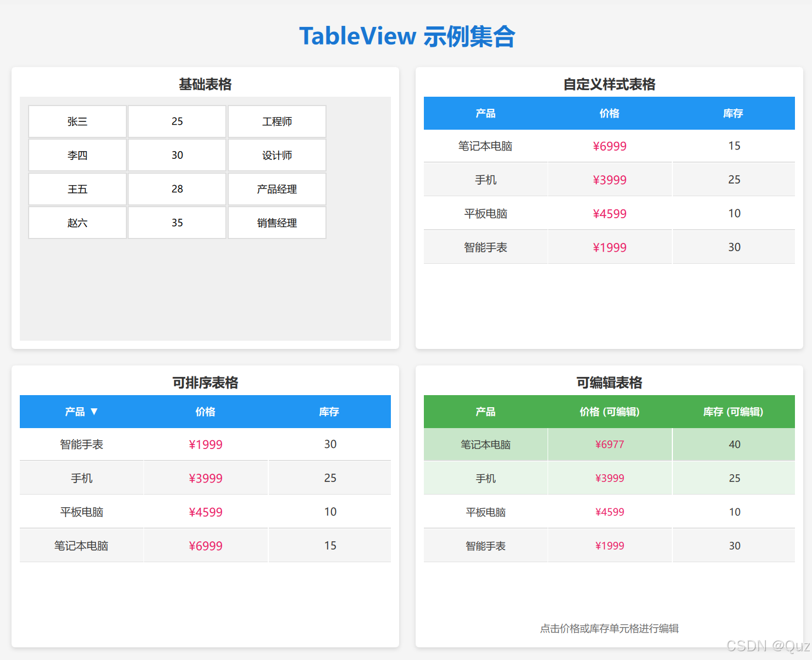Select the 张三 cell in 基础表格
The image size is (812, 660).
click(77, 121)
